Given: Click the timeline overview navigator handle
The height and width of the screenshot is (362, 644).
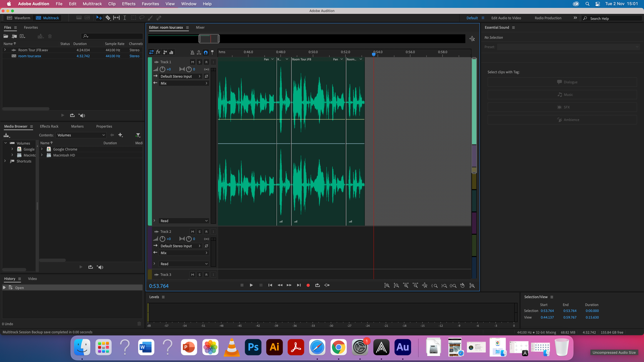Looking at the screenshot, I should point(209,39).
